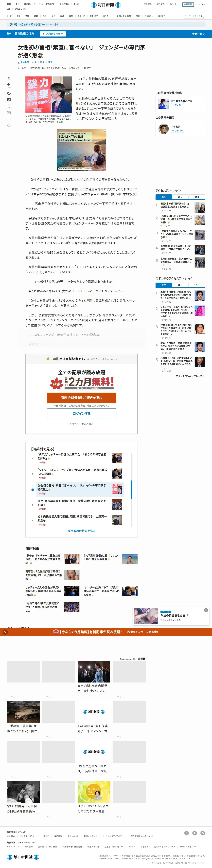The image size is (212, 868).
Task: Open main article photo of 高市早苗
Action: click(49, 95)
